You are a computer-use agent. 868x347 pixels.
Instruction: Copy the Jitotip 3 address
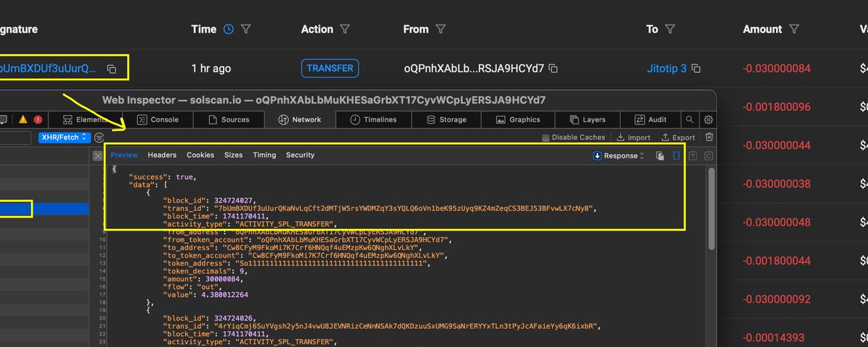(x=696, y=69)
